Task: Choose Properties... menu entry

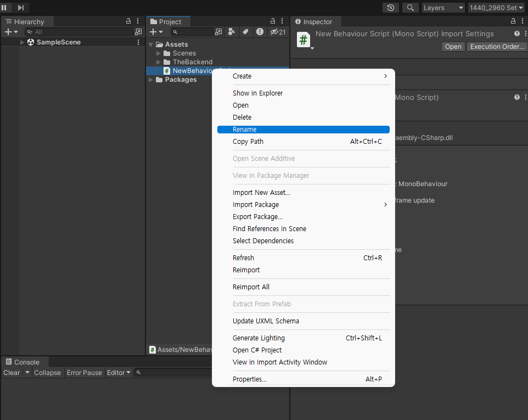Action: pyautogui.click(x=304, y=379)
